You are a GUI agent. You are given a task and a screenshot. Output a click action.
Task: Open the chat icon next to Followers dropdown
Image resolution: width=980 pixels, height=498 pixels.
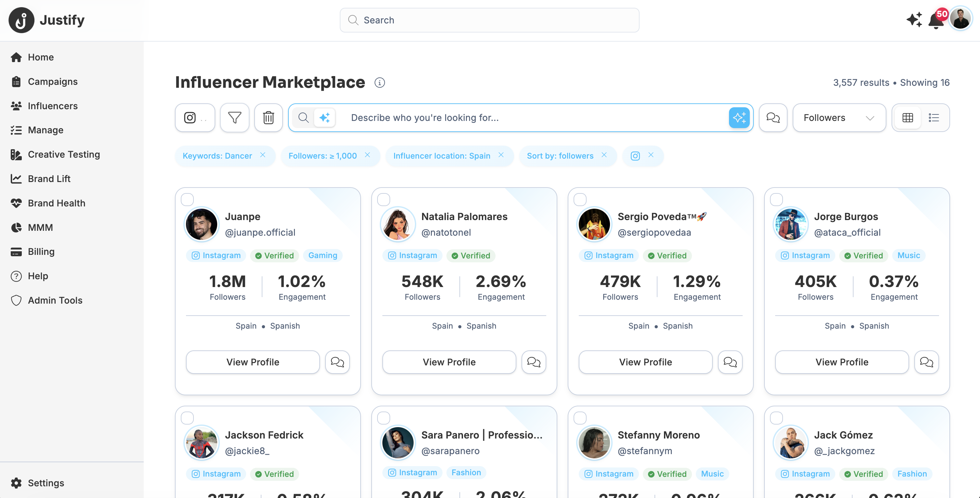(773, 118)
